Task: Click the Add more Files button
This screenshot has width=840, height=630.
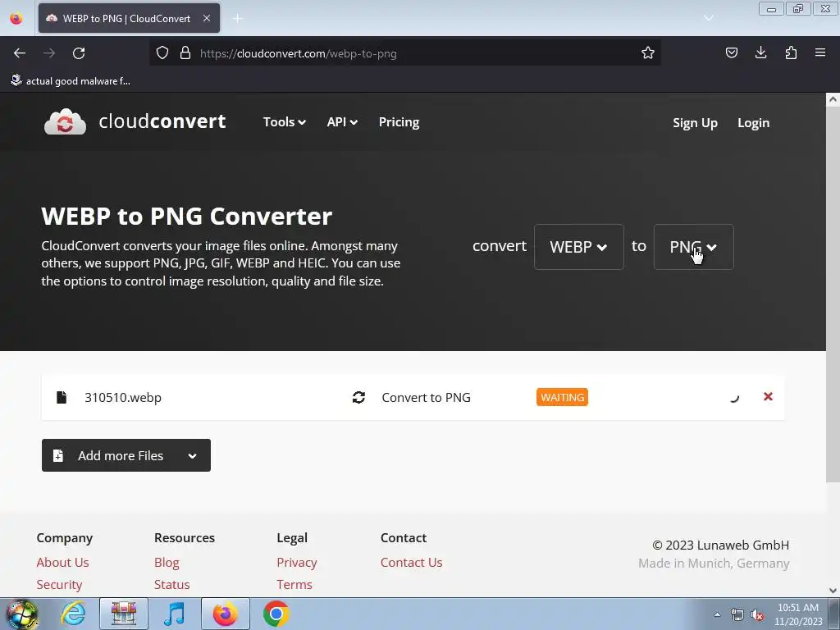Action: 126,455
